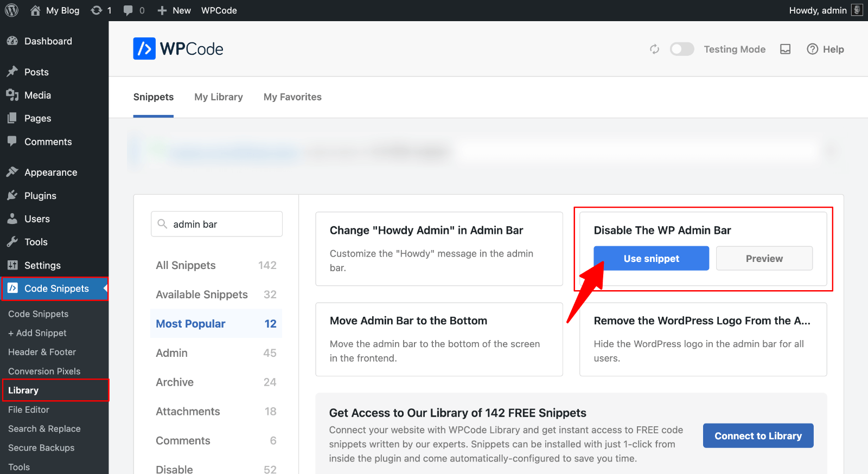Click the Preview button
Image resolution: width=868 pixels, height=474 pixels.
(764, 259)
